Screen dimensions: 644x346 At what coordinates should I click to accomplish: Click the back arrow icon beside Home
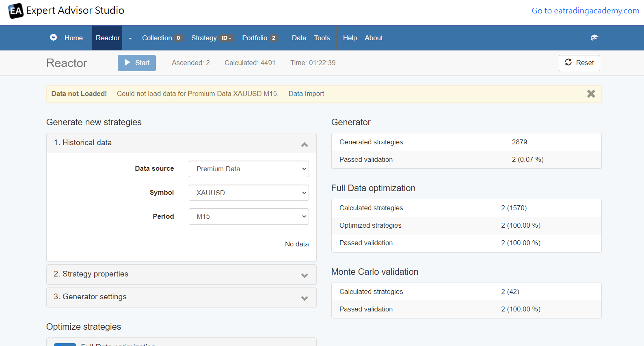[53, 37]
